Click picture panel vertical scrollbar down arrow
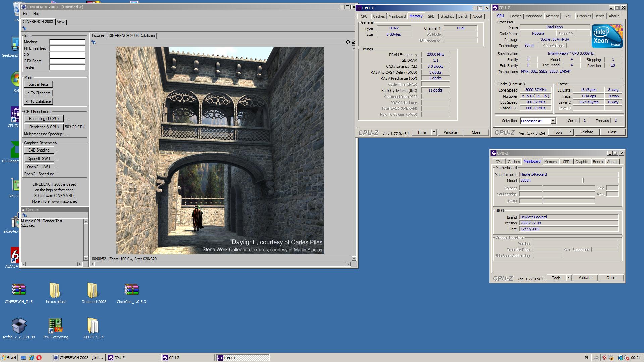The width and height of the screenshot is (644, 362). 354,259
